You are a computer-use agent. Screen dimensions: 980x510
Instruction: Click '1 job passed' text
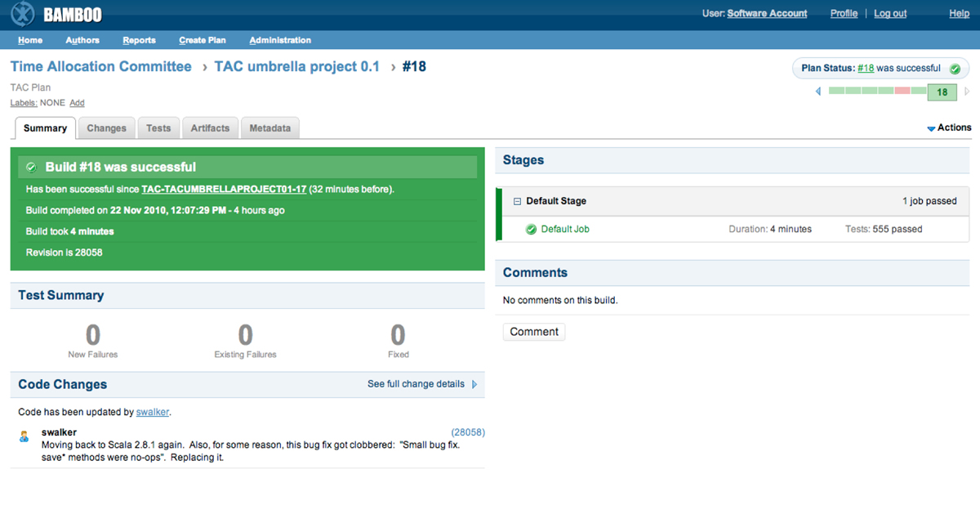click(x=929, y=201)
